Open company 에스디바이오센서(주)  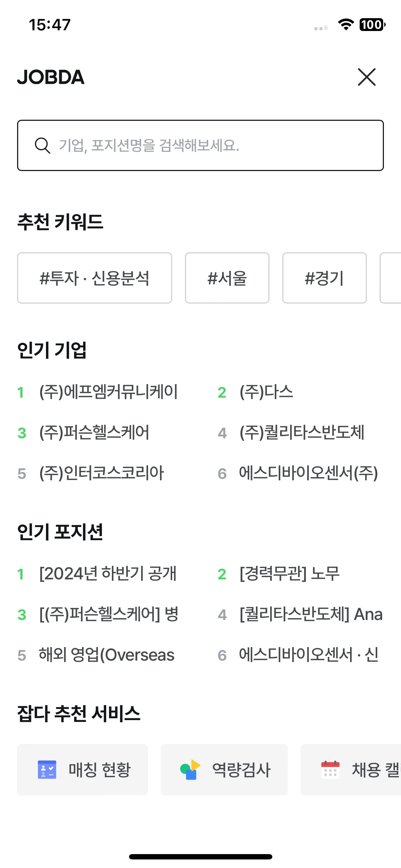point(308,473)
